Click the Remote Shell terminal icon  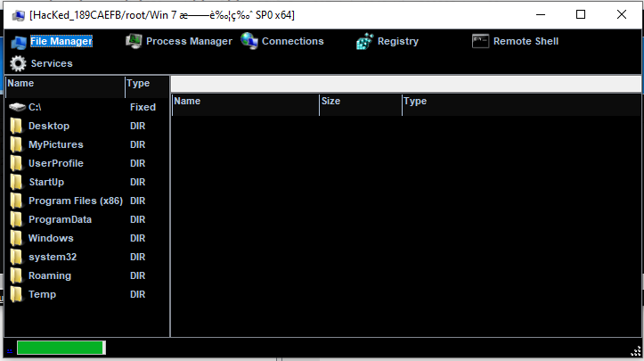pyautogui.click(x=480, y=41)
